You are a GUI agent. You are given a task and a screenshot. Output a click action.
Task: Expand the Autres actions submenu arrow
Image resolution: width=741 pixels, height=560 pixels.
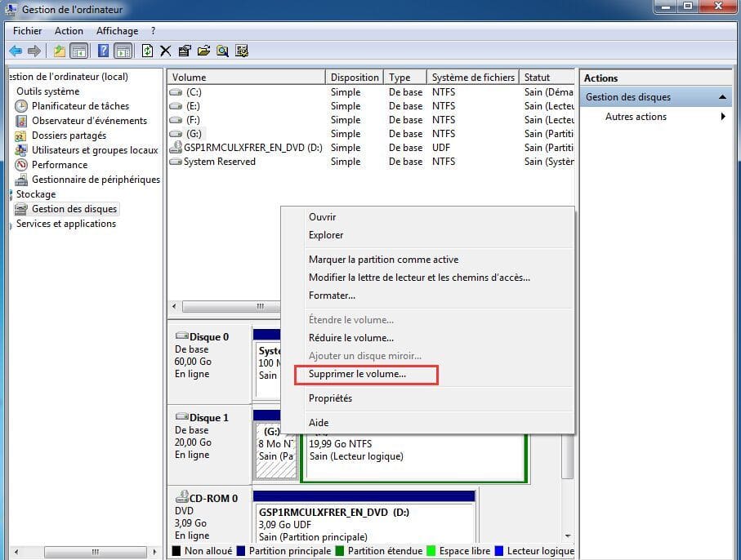tap(723, 117)
